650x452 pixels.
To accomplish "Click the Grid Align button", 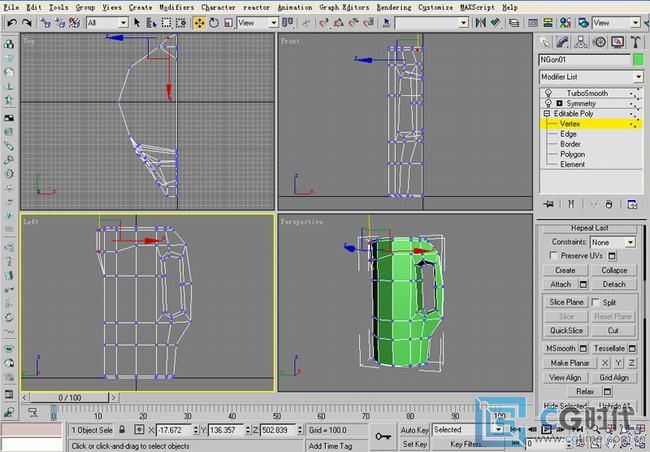I will [x=614, y=377].
